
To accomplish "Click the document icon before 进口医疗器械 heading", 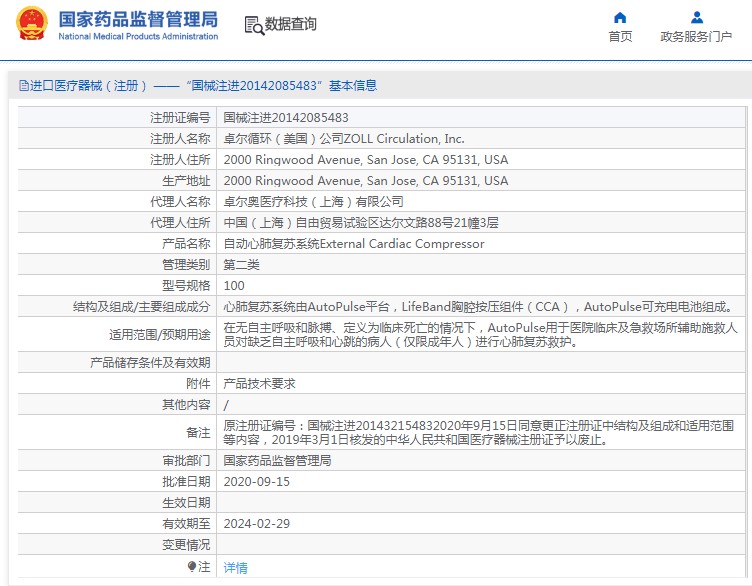I will tap(23, 86).
